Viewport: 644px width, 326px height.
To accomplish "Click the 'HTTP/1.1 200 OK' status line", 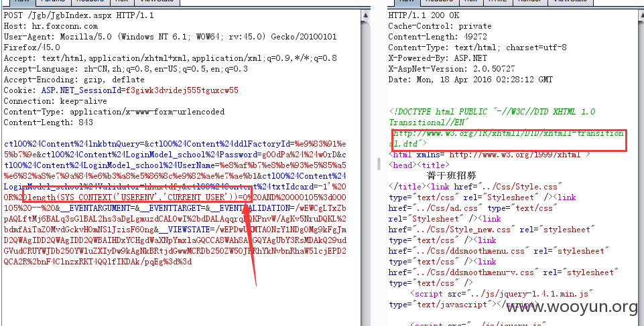I will click(x=424, y=15).
